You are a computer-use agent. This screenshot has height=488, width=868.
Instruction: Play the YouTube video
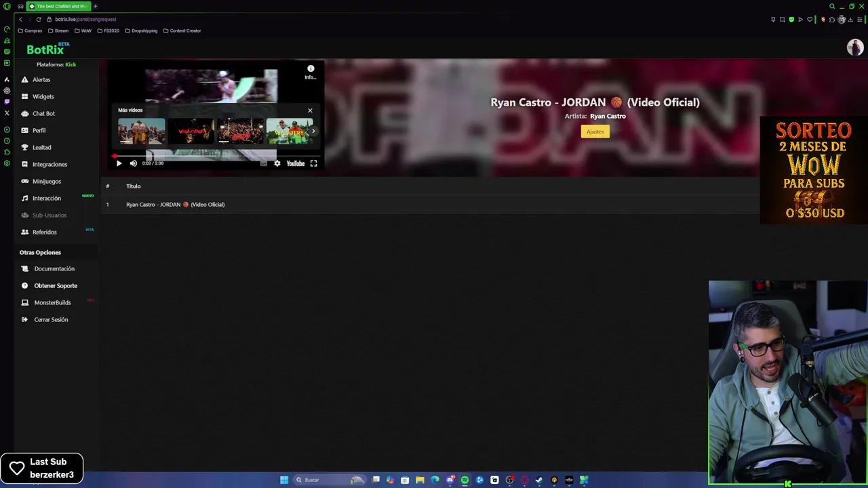pyautogui.click(x=119, y=163)
